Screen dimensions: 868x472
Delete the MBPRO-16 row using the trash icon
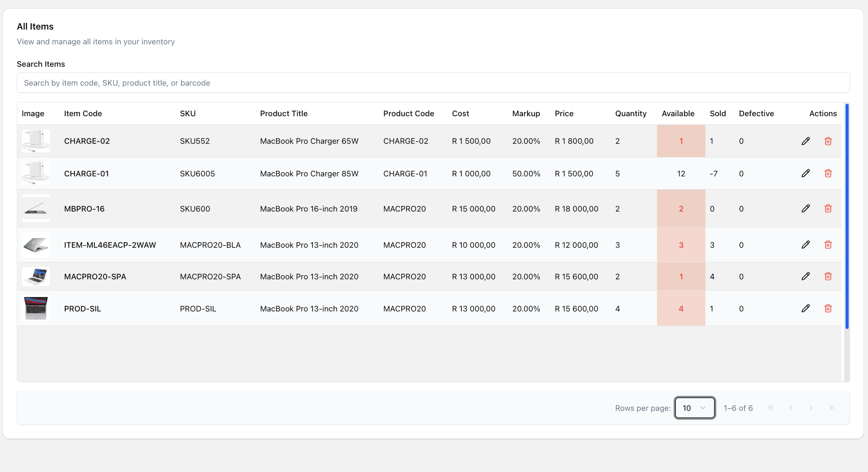pos(828,208)
